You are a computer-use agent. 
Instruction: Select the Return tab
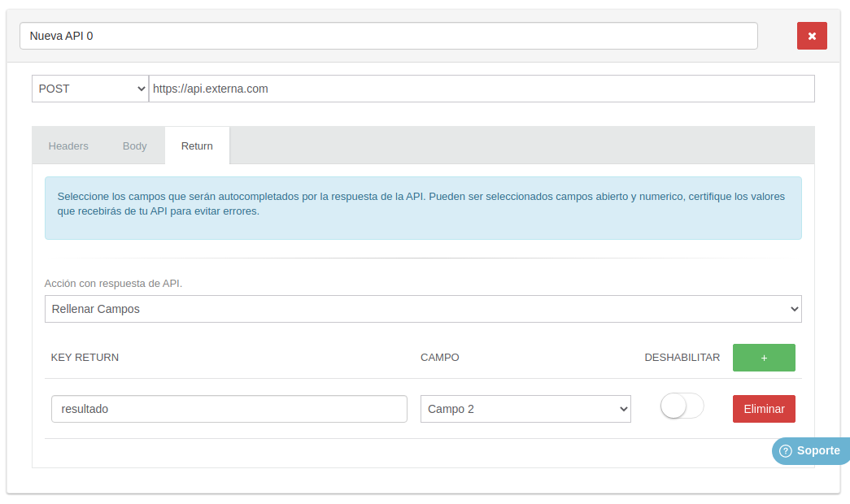(x=196, y=146)
